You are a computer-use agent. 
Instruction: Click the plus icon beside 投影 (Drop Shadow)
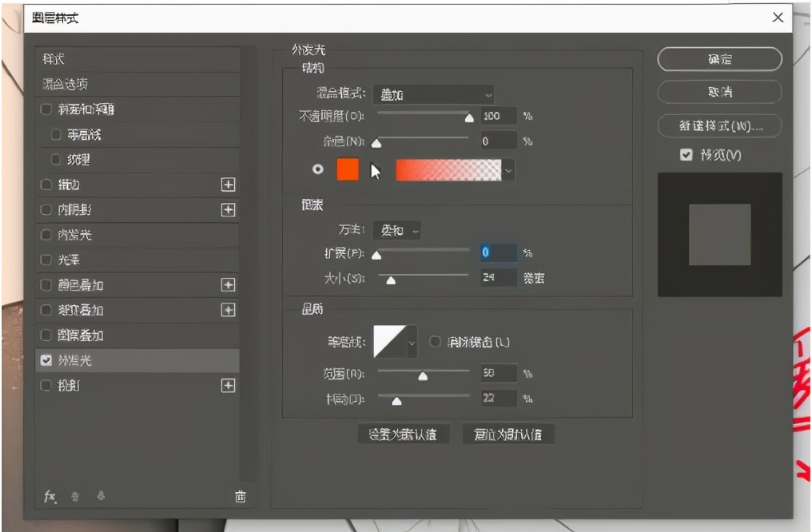click(x=228, y=386)
